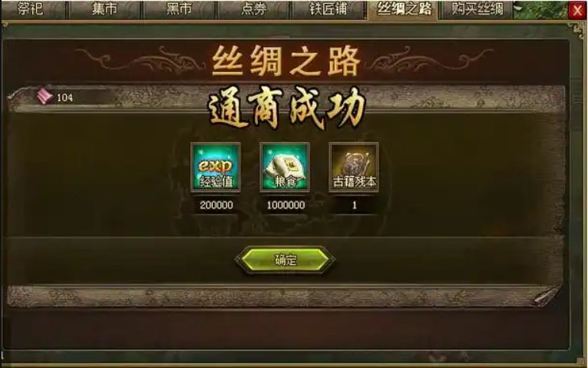Open the 铁匠铺 blacksmith tab

[328, 9]
